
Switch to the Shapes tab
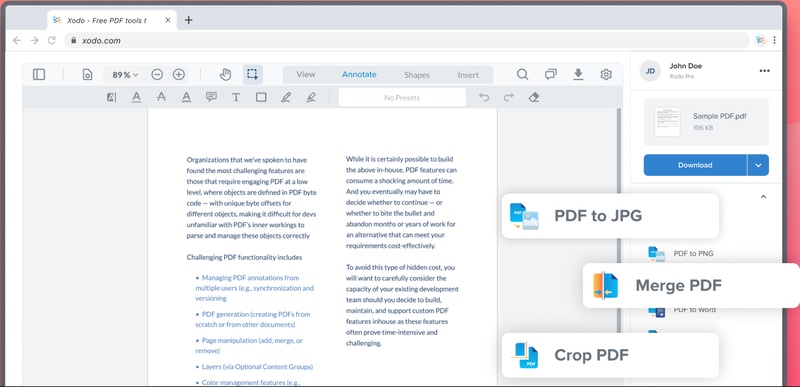click(x=417, y=75)
